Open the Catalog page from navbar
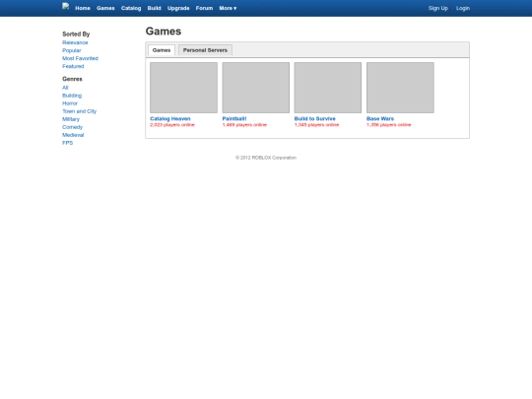Image resolution: width=532 pixels, height=399 pixels. coord(131,8)
